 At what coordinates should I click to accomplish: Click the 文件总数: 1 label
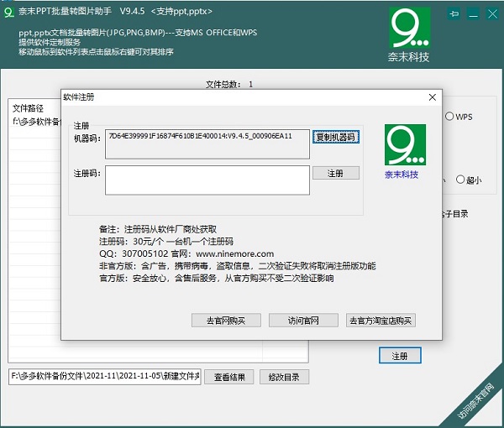tap(229, 85)
